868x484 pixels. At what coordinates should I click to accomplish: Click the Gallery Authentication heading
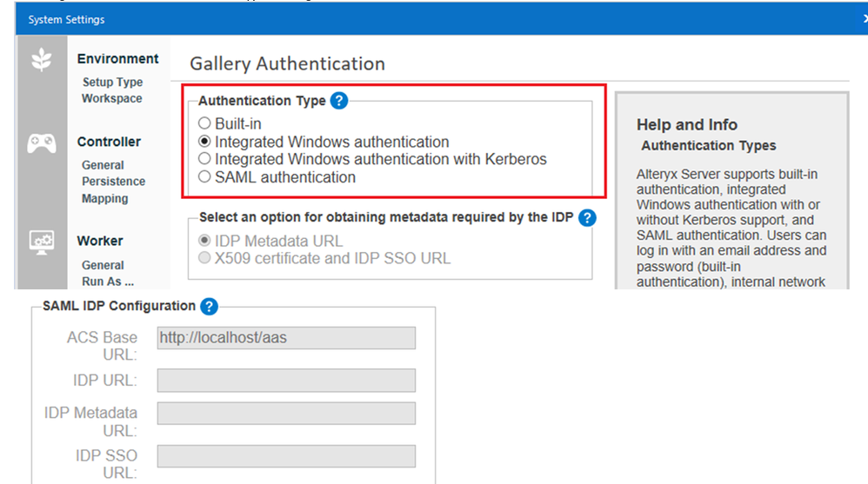(287, 63)
